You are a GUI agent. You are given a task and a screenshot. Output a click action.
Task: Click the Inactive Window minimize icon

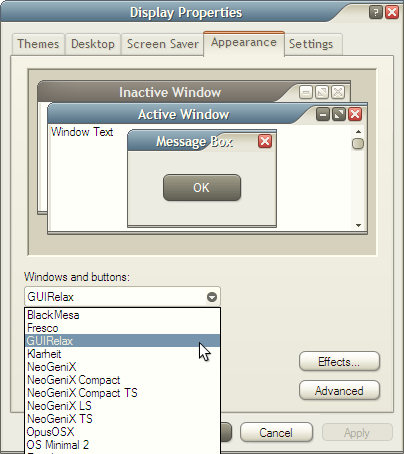click(306, 92)
